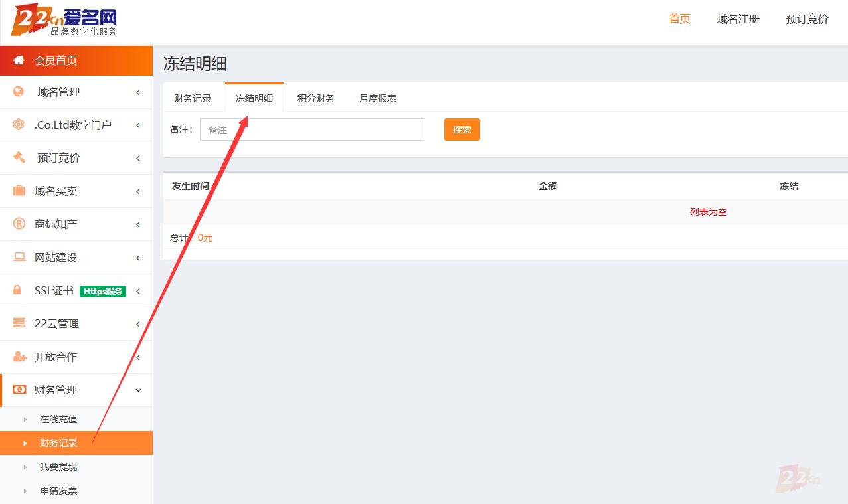
Task: Click the green Https服务 badge
Action: (x=103, y=291)
